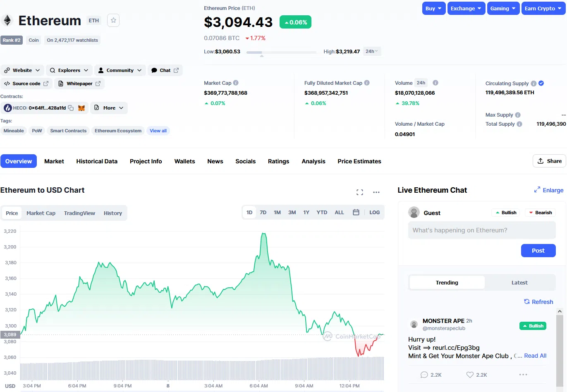
Task: Open more options on MONSTER APE post
Action: [523, 375]
